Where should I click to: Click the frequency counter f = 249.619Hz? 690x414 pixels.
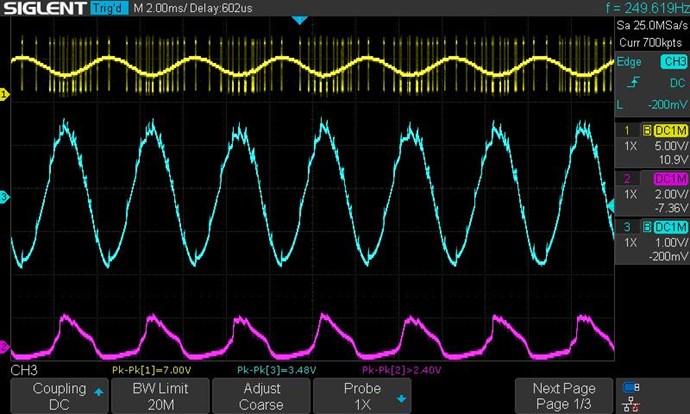point(647,7)
